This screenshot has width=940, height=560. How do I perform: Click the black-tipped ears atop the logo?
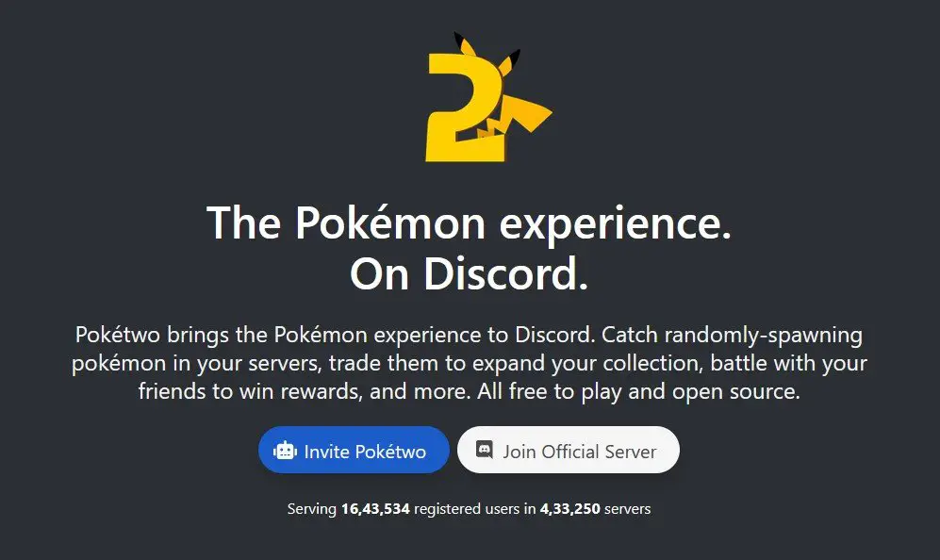coord(486,53)
